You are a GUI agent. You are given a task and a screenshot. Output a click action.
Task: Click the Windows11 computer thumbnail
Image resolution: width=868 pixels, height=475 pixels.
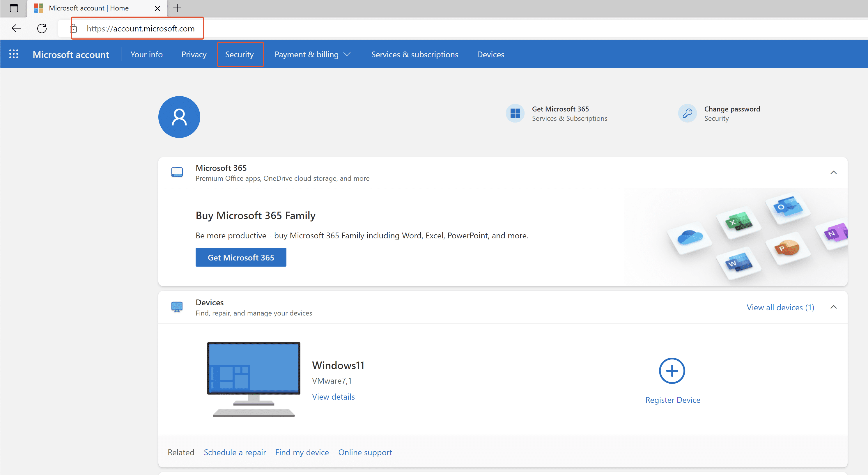254,380
